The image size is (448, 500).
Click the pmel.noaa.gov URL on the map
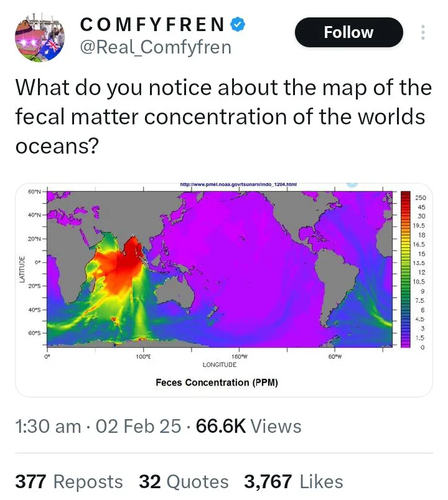pyautogui.click(x=238, y=184)
